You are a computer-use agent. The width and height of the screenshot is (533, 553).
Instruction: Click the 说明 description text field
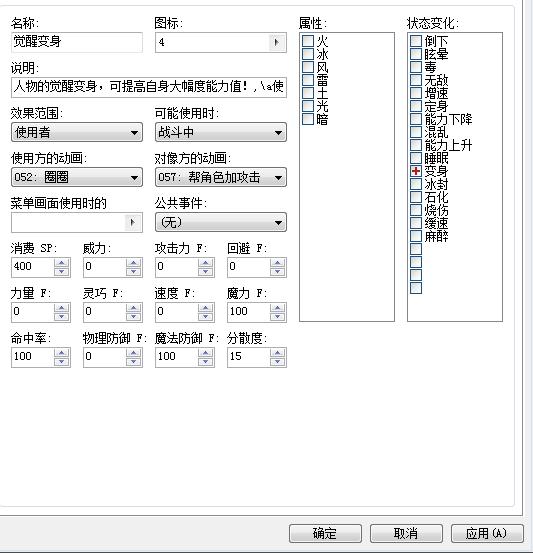pyautogui.click(x=149, y=87)
